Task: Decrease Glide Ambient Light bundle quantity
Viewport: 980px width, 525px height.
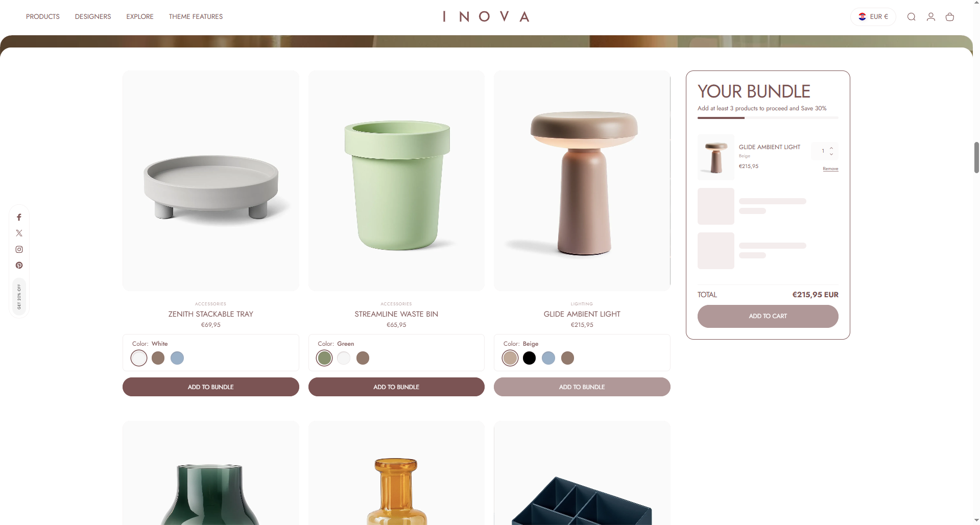Action: coord(831,154)
